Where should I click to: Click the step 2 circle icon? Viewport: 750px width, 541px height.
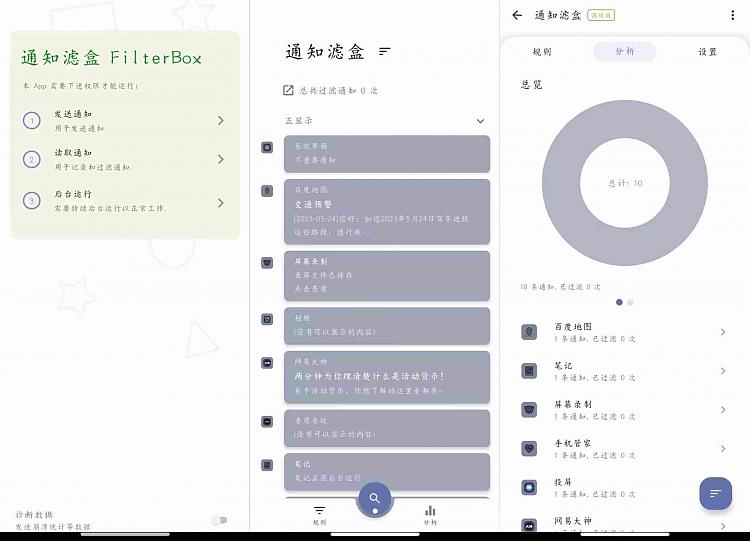pyautogui.click(x=32, y=159)
